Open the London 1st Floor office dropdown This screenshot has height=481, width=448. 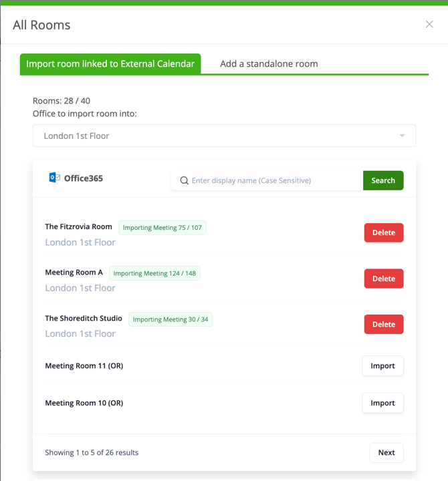tap(224, 136)
